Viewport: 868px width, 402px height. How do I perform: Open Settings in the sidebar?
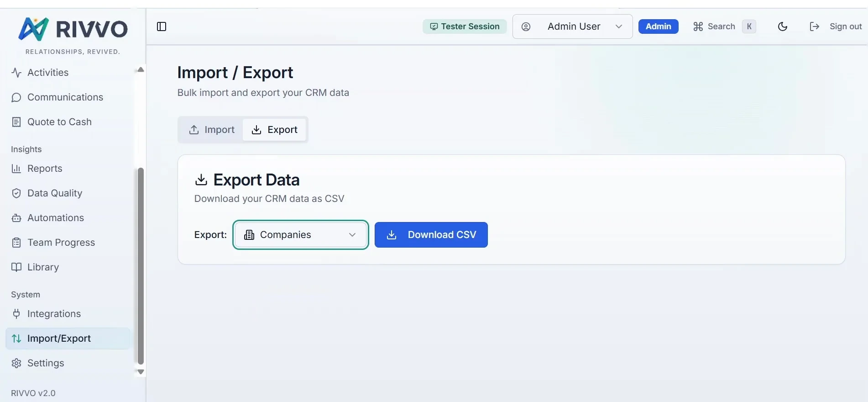click(x=68, y=363)
